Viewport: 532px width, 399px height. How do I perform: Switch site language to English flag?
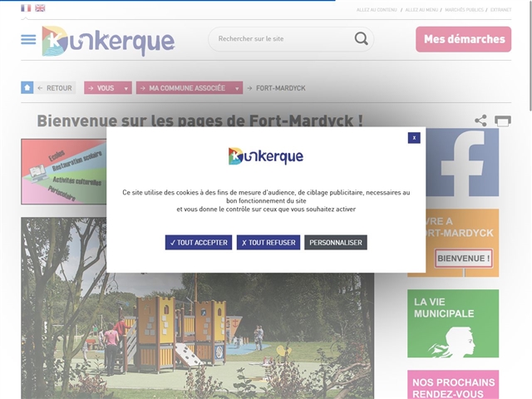click(x=40, y=7)
